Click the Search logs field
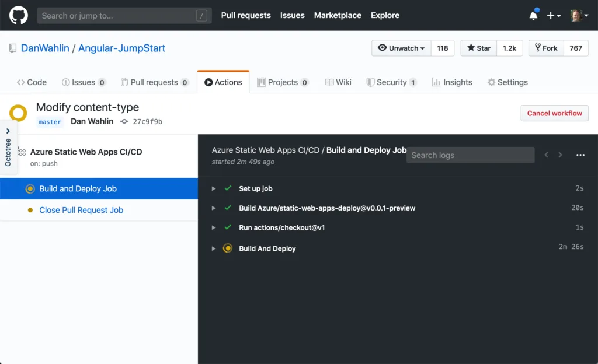The image size is (598, 364). [470, 155]
